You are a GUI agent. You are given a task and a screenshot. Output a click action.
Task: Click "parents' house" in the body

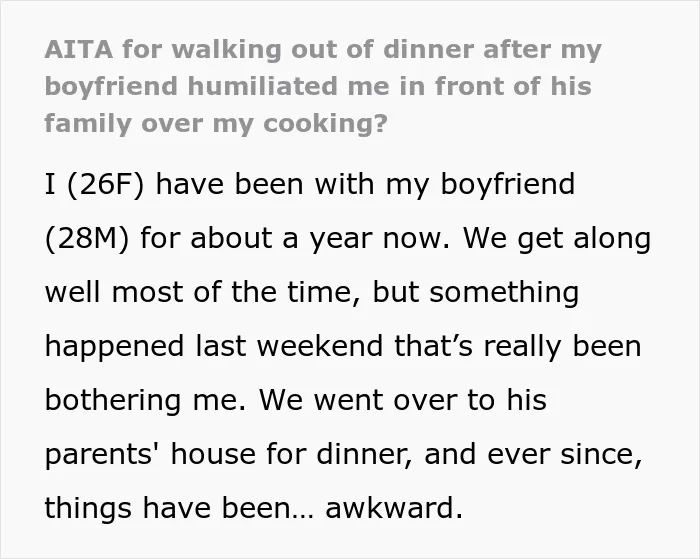(x=150, y=455)
